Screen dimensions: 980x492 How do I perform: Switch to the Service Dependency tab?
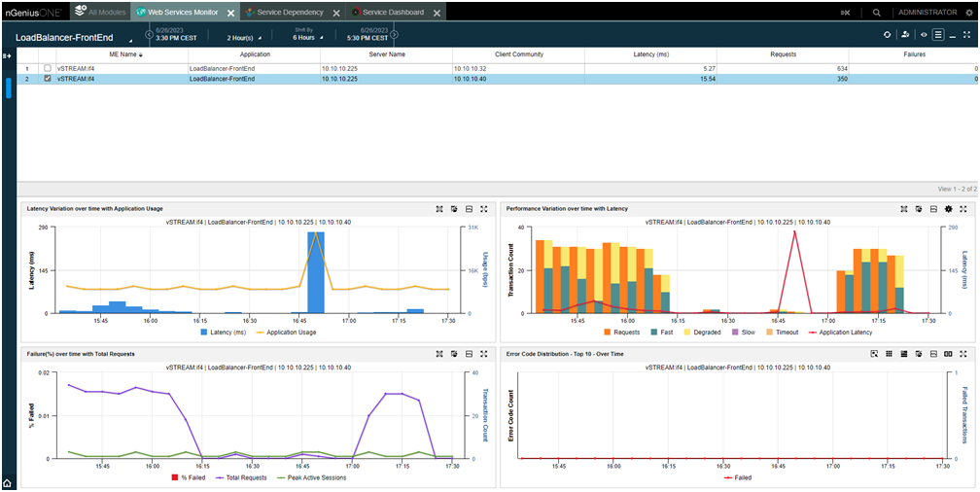[x=285, y=12]
